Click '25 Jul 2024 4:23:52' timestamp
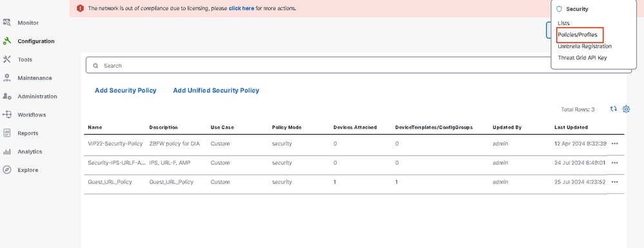644x248 pixels. click(580, 182)
